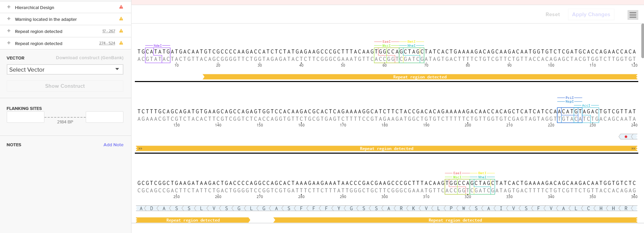Click the Reset button
Image resolution: width=644 pixels, height=233 pixels.
[553, 14]
